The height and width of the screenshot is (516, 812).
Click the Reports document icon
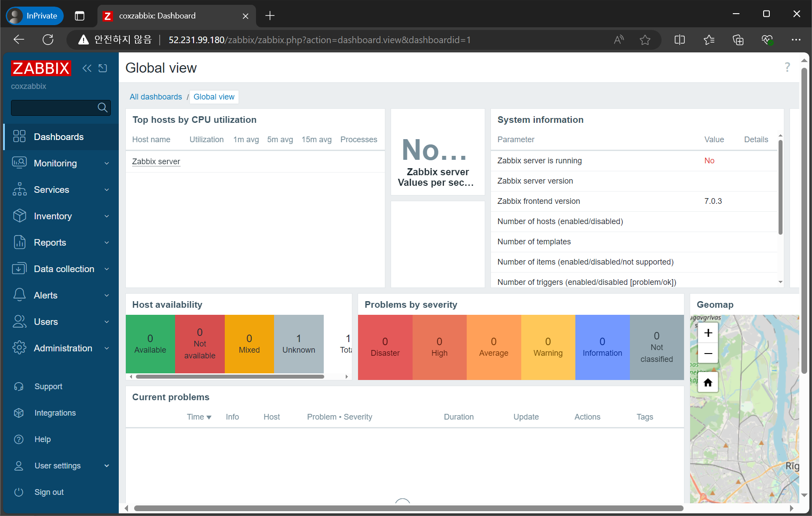pyautogui.click(x=19, y=242)
